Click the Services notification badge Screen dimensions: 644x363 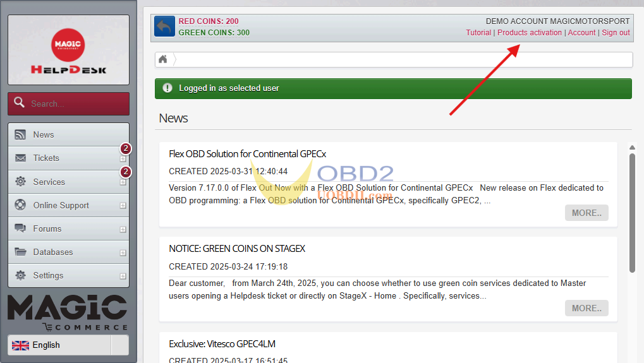(126, 172)
